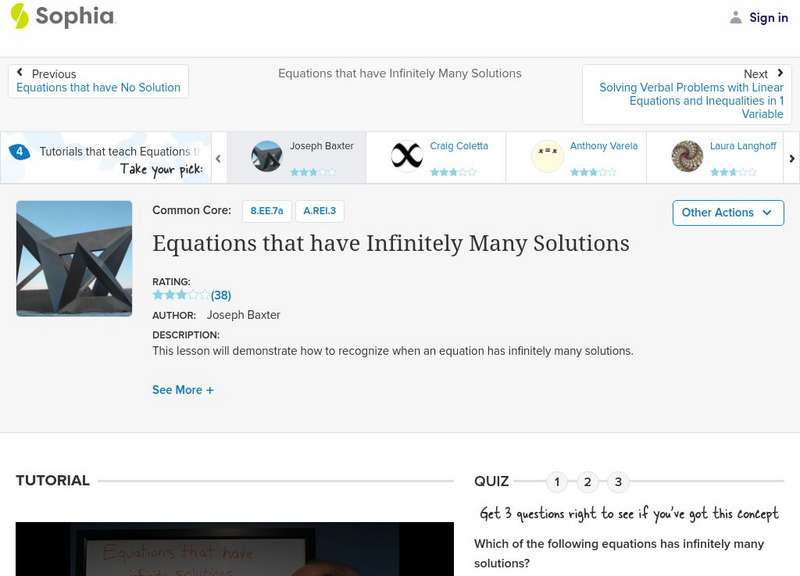Click Anthony Varela's equation avatar
Image resolution: width=800 pixels, height=576 pixels.
click(x=545, y=153)
